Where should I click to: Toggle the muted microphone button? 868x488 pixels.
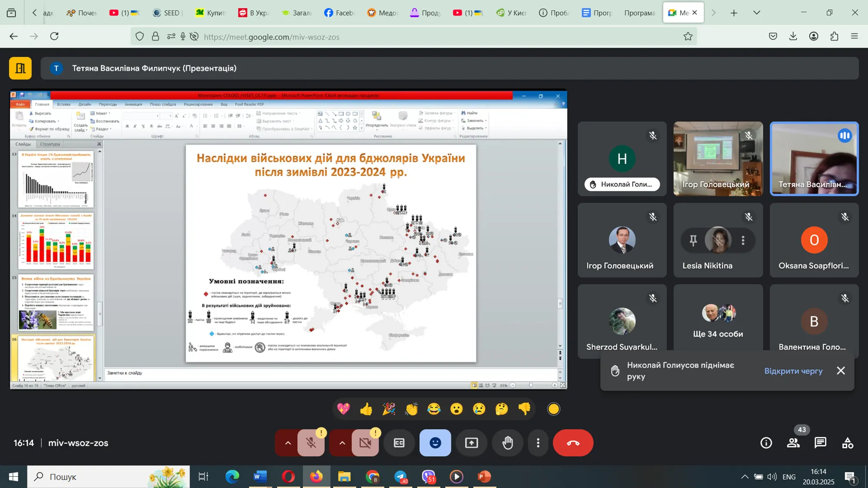311,443
